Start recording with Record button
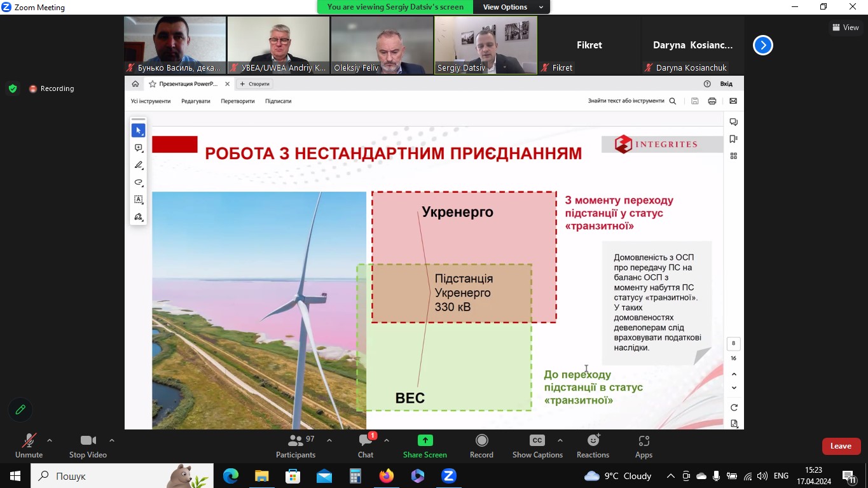 pyautogui.click(x=481, y=446)
